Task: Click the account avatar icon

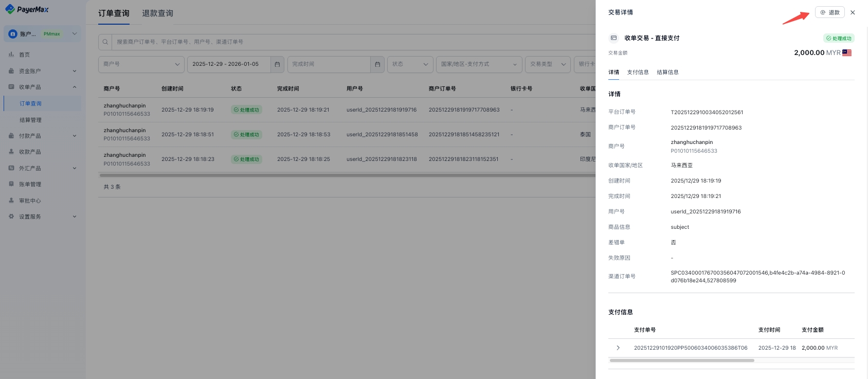Action: pyautogui.click(x=13, y=34)
